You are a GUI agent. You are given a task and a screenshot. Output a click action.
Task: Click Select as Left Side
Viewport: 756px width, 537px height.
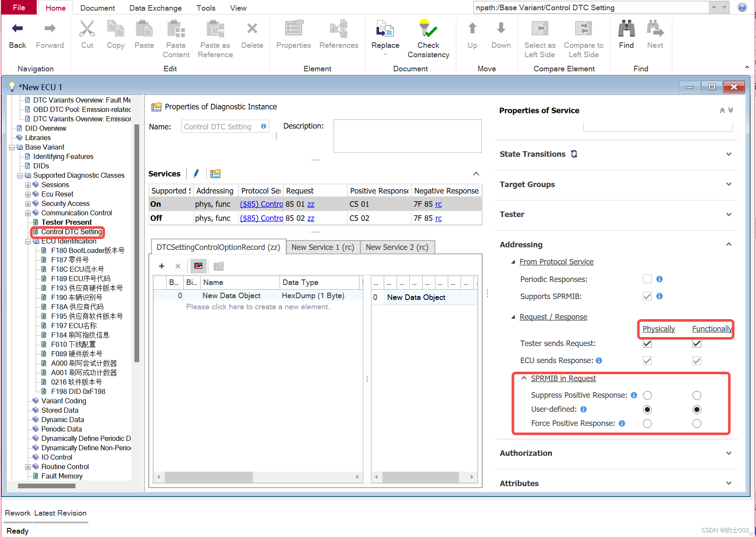point(540,29)
